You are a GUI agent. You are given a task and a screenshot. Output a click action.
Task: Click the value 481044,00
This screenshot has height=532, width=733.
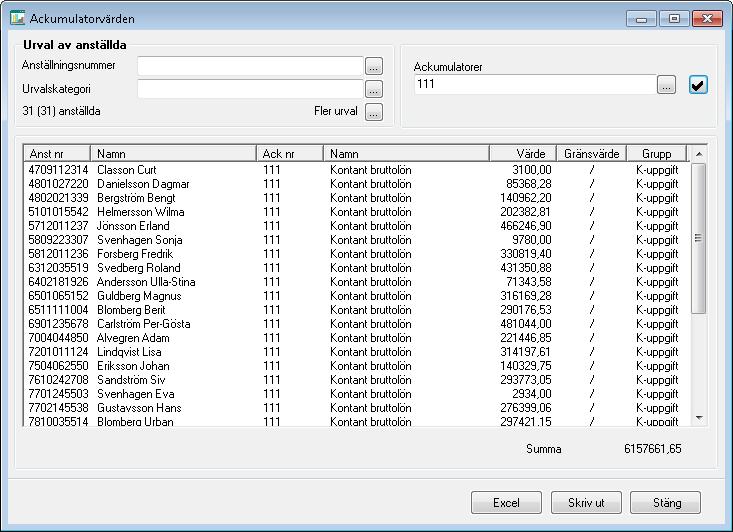526,324
